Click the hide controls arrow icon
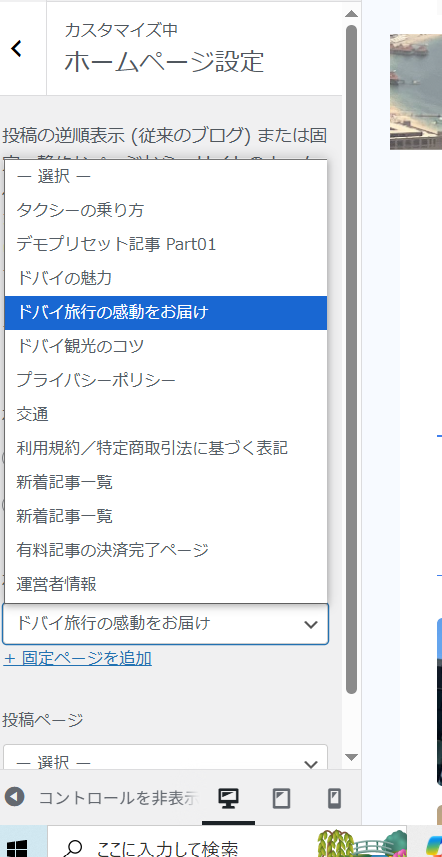442x857 pixels. [15, 797]
